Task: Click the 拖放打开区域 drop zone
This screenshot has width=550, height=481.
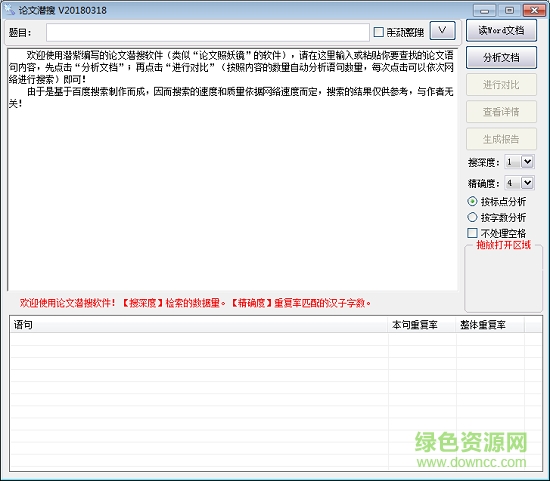Action: coord(503,279)
